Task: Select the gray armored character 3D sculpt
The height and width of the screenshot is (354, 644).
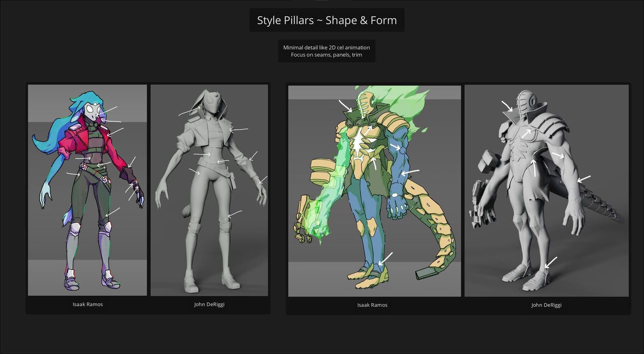Action: 546,191
